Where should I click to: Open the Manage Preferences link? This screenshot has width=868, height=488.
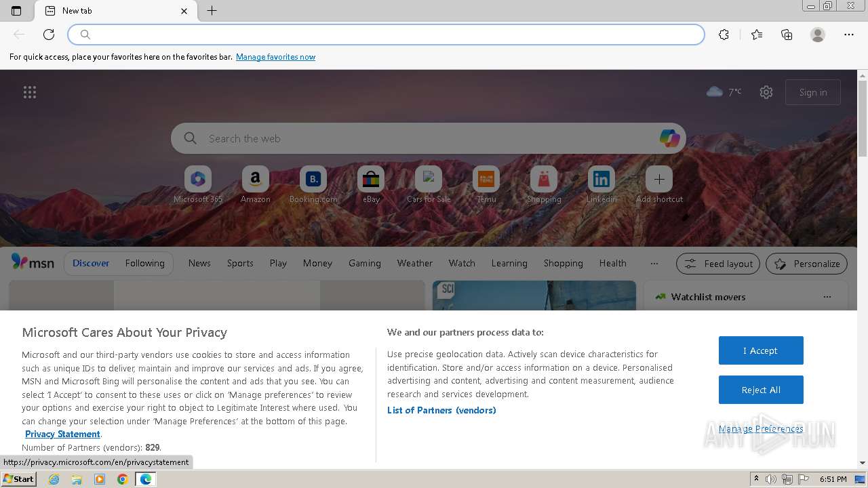tap(761, 428)
